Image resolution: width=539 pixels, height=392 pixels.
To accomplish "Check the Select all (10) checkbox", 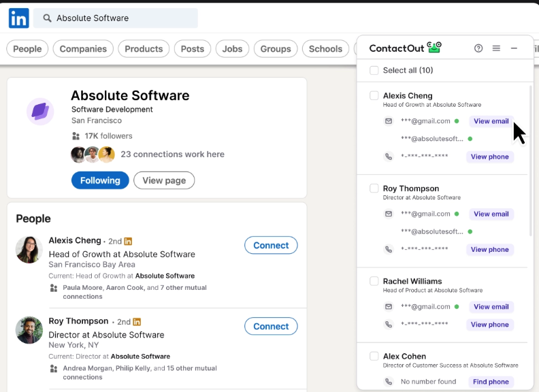I will (x=374, y=71).
